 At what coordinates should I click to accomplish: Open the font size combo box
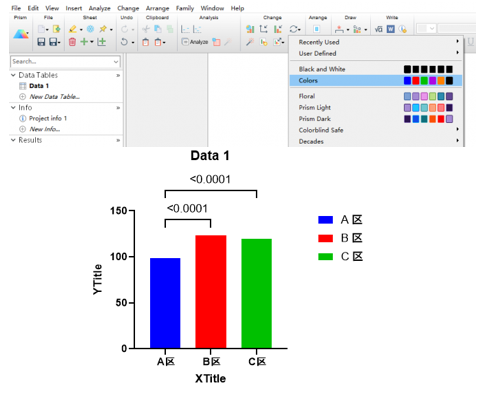[x=426, y=29]
